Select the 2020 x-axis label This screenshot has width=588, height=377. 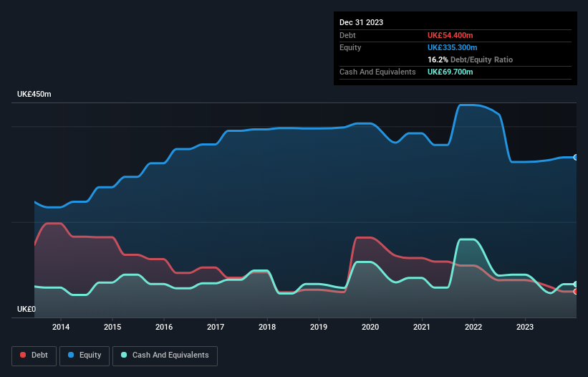(370, 327)
